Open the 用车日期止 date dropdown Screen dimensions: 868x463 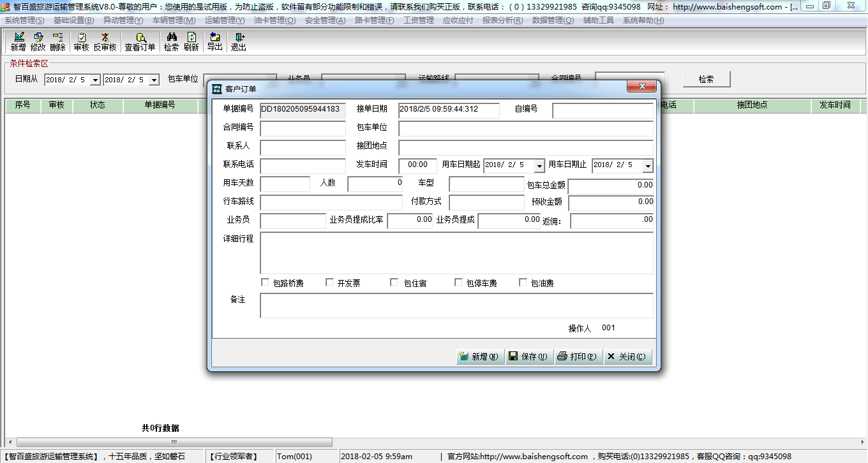pyautogui.click(x=648, y=166)
